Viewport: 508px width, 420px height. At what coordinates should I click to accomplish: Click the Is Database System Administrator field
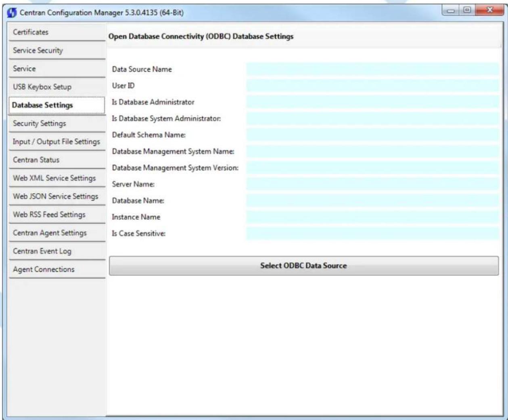pos(372,119)
